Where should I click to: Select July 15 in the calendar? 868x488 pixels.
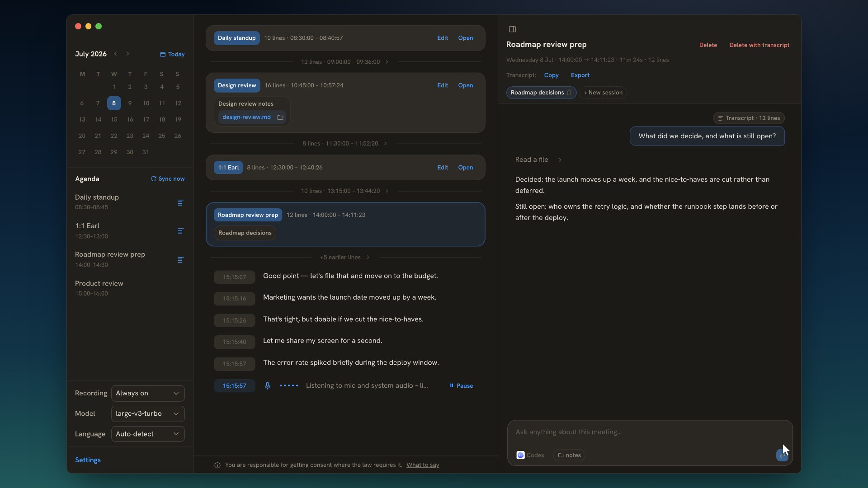click(114, 120)
